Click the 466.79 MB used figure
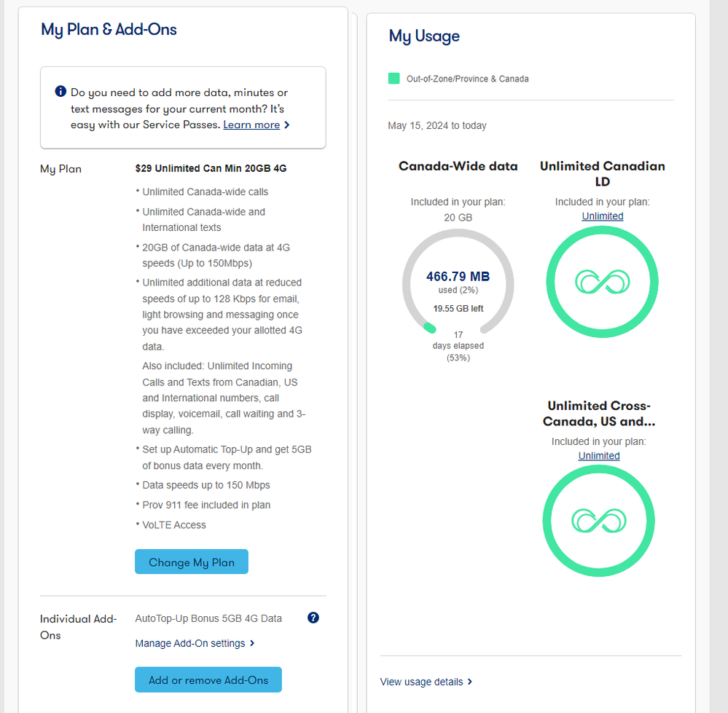728x713 pixels. pyautogui.click(x=458, y=277)
